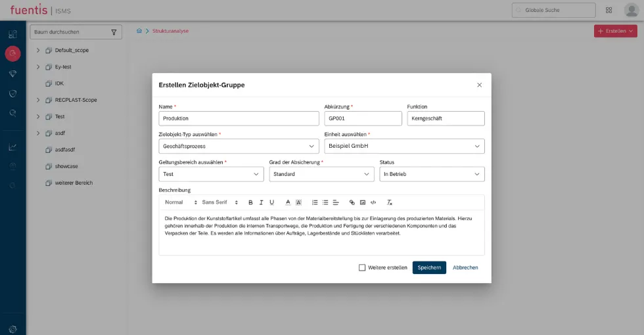Open the apps grid icon near search
Screen dimensions: 644x335
coord(609,11)
